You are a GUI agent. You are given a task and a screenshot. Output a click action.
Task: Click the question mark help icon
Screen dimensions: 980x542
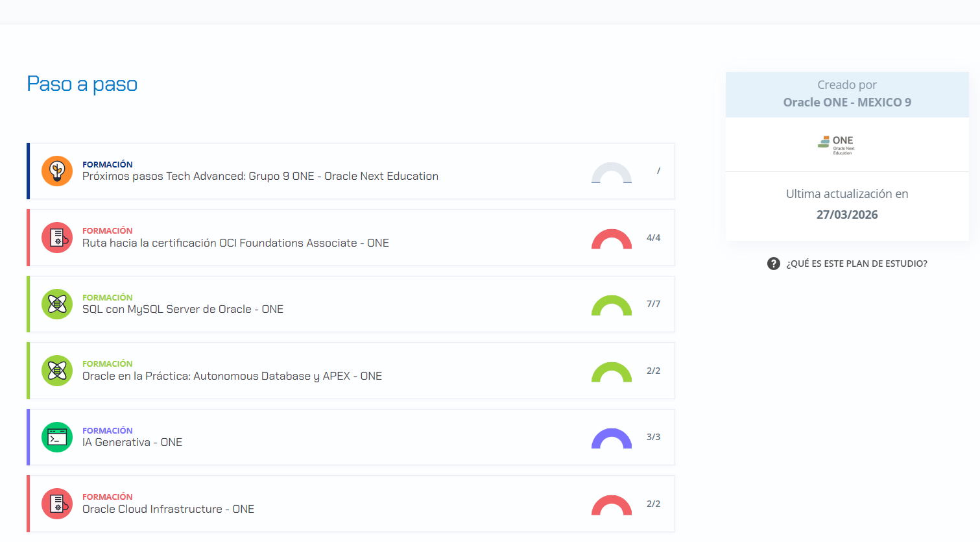tap(774, 264)
